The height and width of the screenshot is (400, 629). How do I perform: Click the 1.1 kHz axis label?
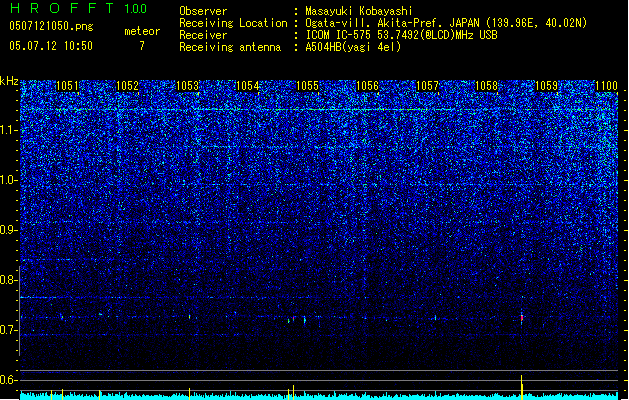[x=9, y=130]
